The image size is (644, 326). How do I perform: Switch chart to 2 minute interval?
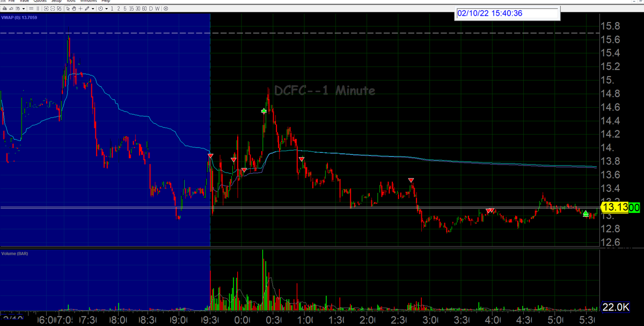(119, 9)
